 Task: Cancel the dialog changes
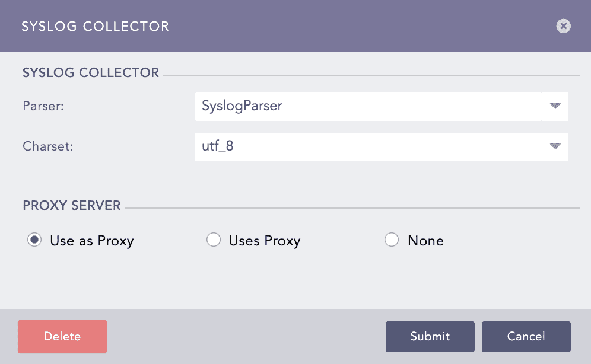coord(526,336)
